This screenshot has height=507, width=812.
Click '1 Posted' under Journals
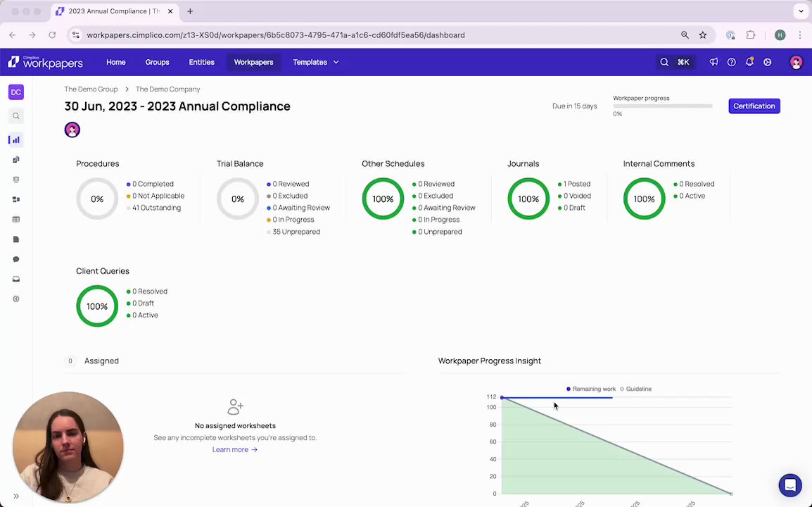577,184
